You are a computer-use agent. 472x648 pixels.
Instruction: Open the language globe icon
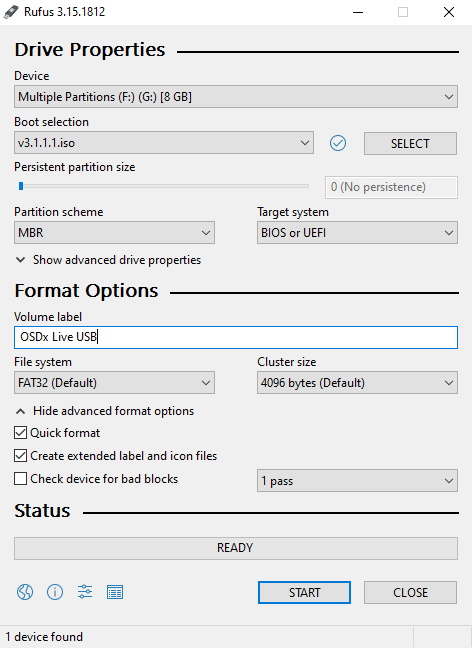25,592
